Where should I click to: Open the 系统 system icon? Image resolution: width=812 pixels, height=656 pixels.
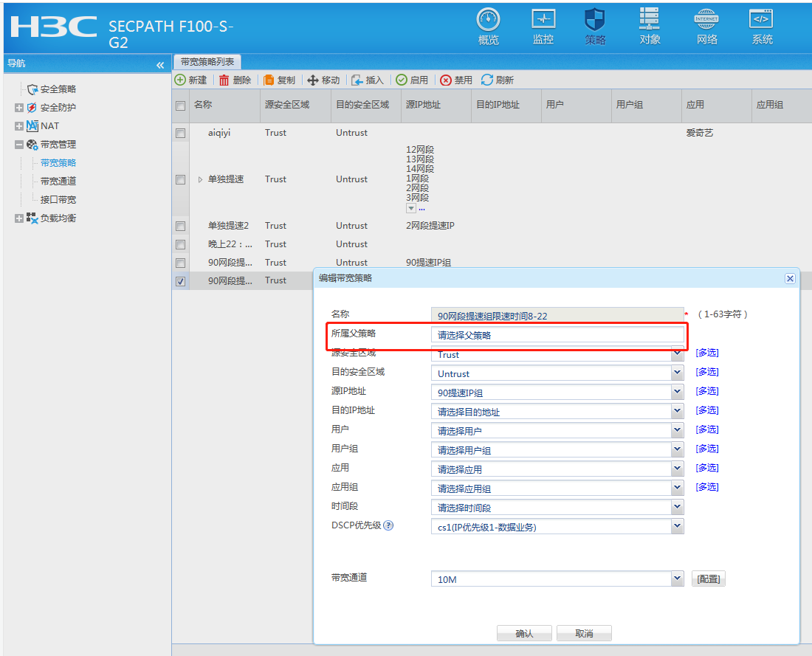761,20
